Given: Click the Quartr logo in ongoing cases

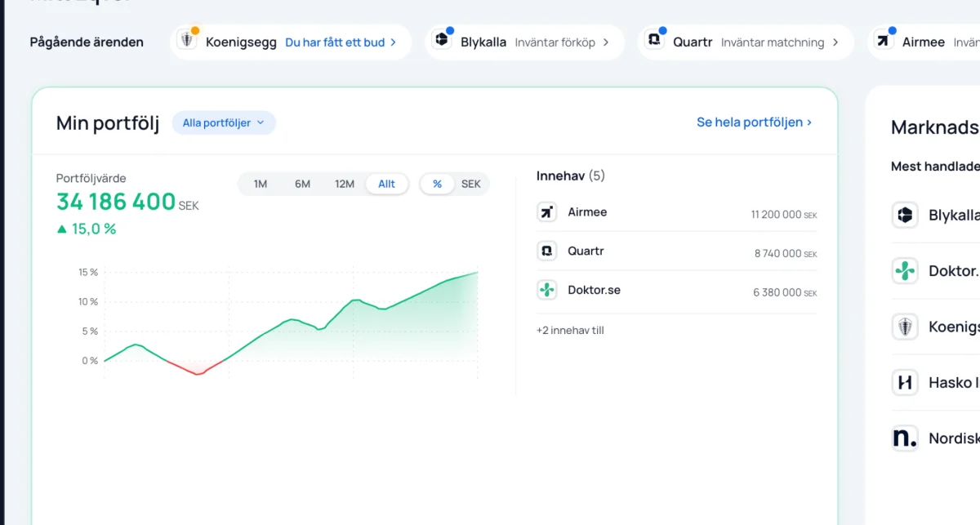Looking at the screenshot, I should pos(654,41).
